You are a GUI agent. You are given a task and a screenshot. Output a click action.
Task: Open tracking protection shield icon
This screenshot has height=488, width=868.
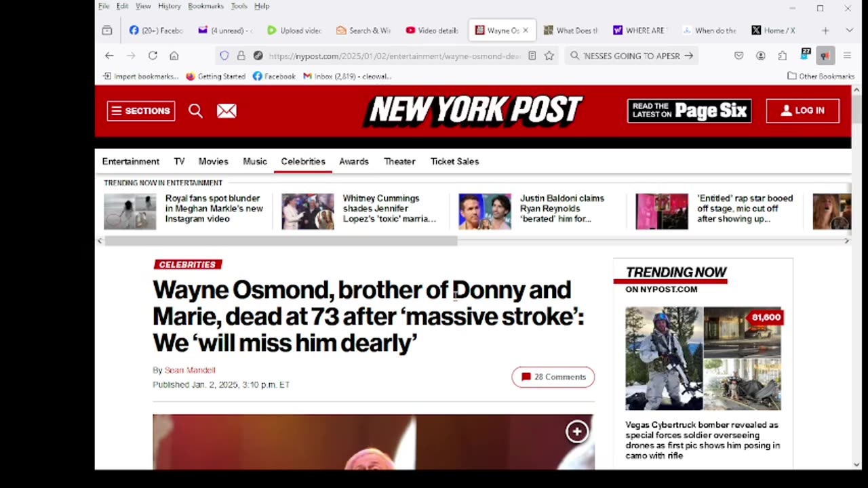tap(224, 56)
